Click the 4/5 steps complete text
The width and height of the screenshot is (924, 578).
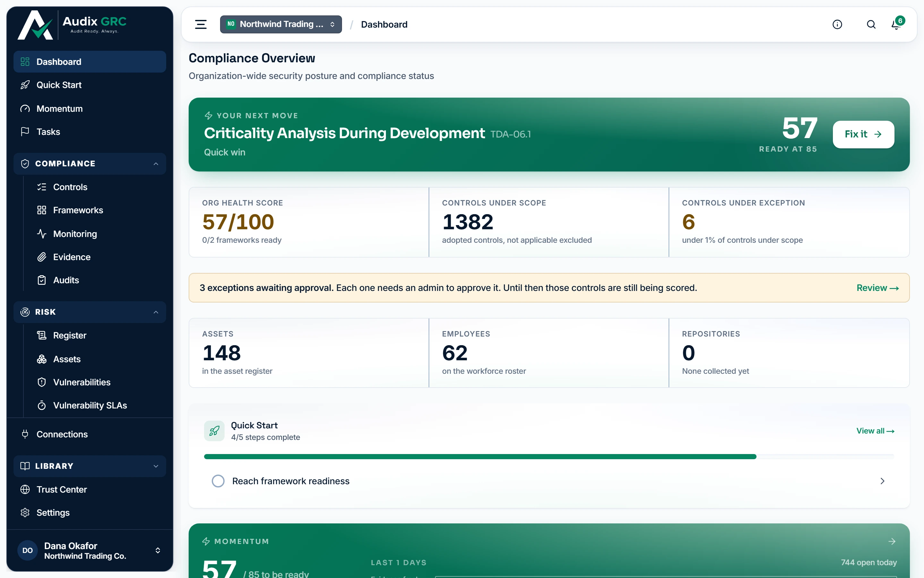(265, 437)
